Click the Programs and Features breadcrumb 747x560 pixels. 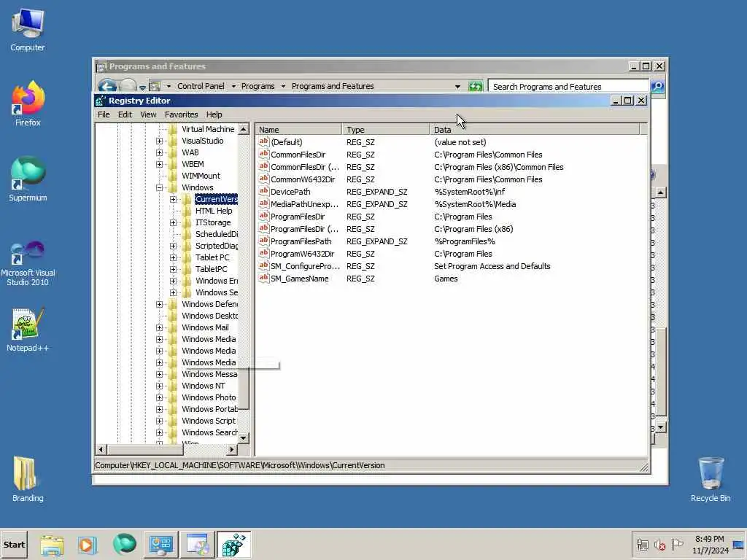[x=333, y=86]
